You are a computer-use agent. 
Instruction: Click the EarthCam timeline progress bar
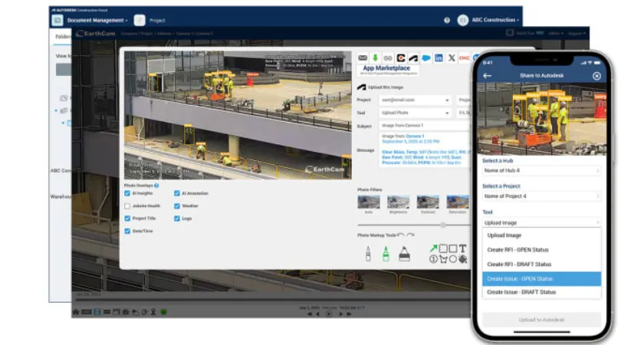pyautogui.click(x=271, y=301)
